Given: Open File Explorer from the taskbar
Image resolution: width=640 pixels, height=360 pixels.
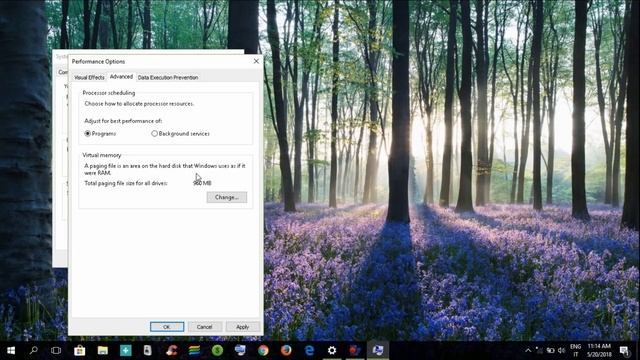Looking at the screenshot, I should [x=102, y=350].
